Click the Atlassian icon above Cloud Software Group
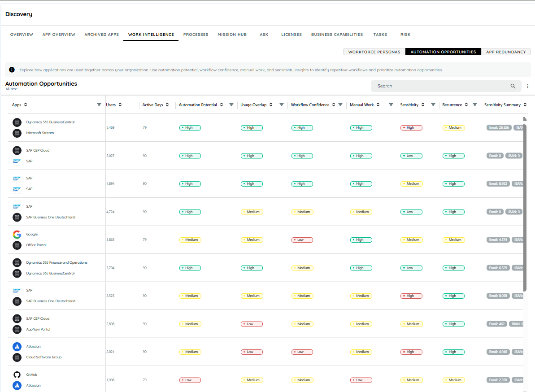535x392 pixels. pyautogui.click(x=17, y=347)
